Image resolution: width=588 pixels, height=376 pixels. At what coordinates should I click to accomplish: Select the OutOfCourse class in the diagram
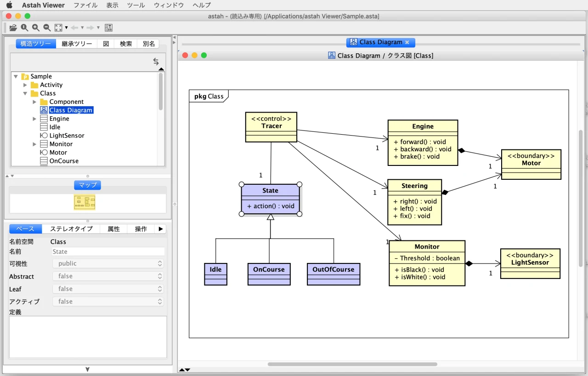point(334,274)
